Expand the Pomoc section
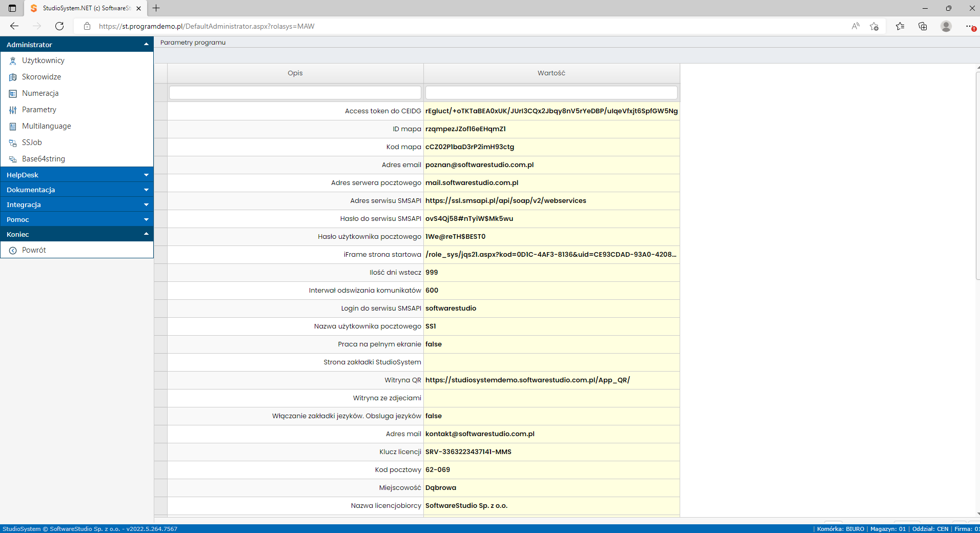The height and width of the screenshot is (533, 980). coord(146,219)
